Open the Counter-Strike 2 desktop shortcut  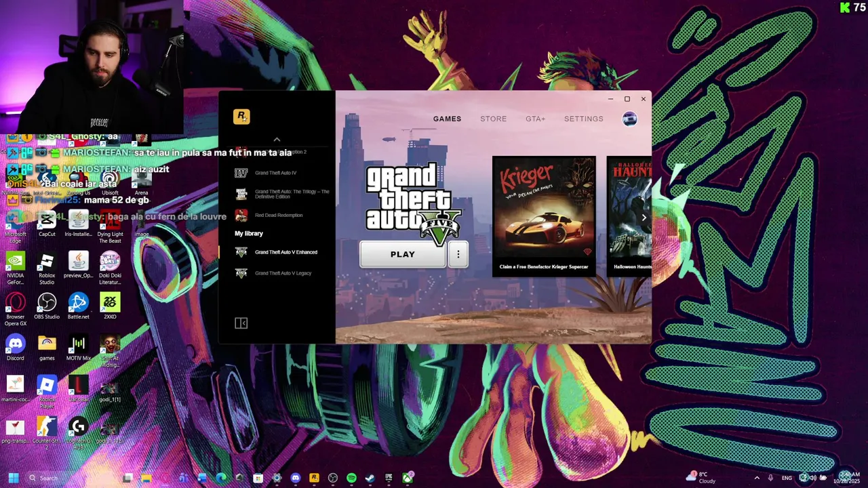click(x=47, y=434)
